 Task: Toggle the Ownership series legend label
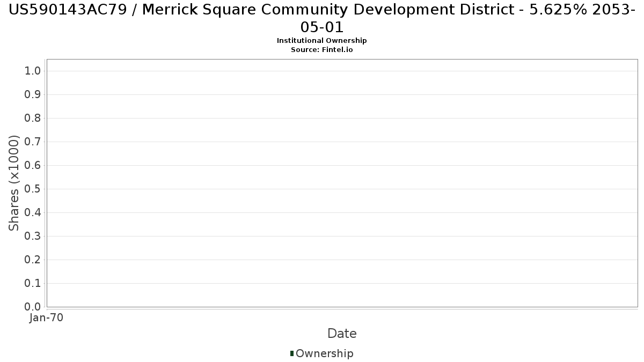(324, 353)
